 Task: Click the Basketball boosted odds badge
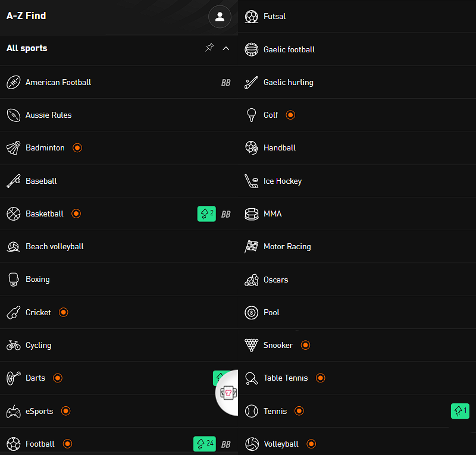(206, 214)
